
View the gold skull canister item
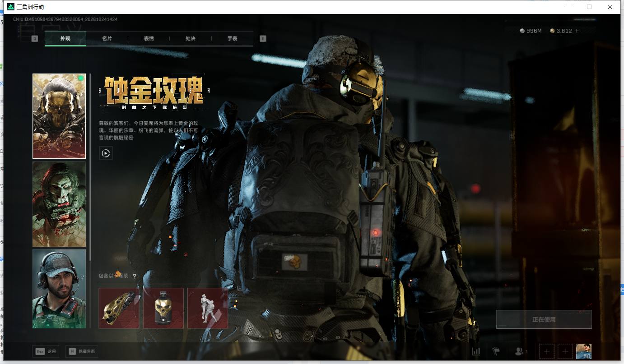(x=163, y=308)
